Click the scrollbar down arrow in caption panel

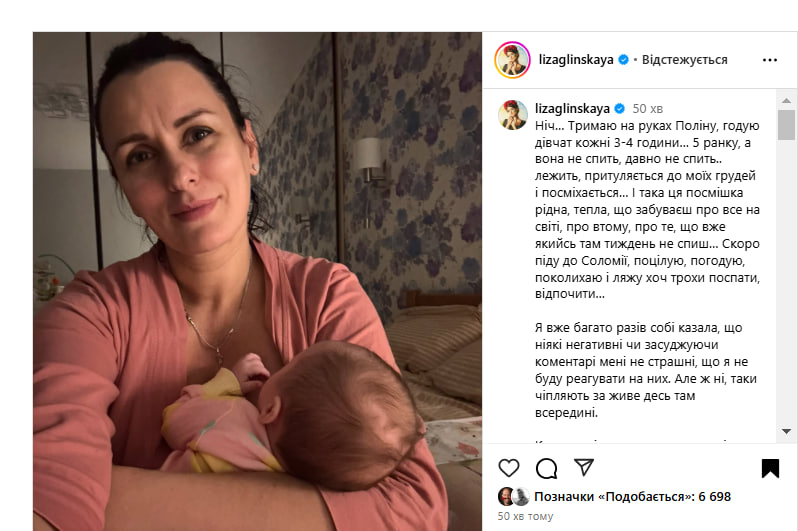786,431
